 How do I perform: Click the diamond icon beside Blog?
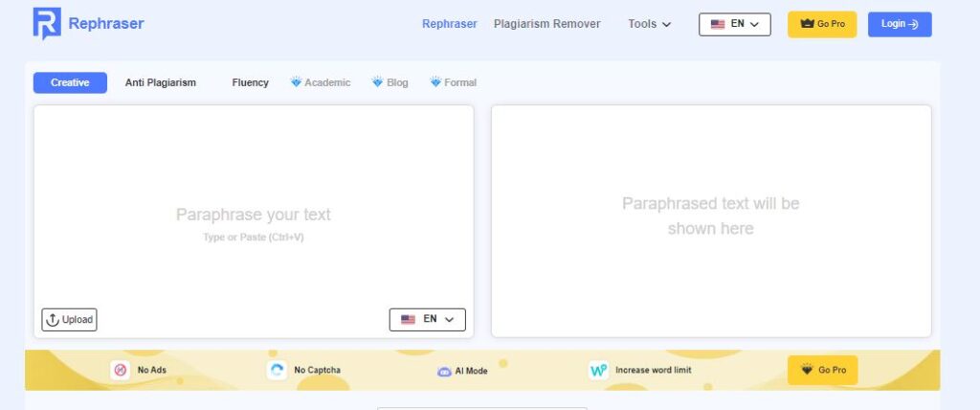(x=378, y=82)
